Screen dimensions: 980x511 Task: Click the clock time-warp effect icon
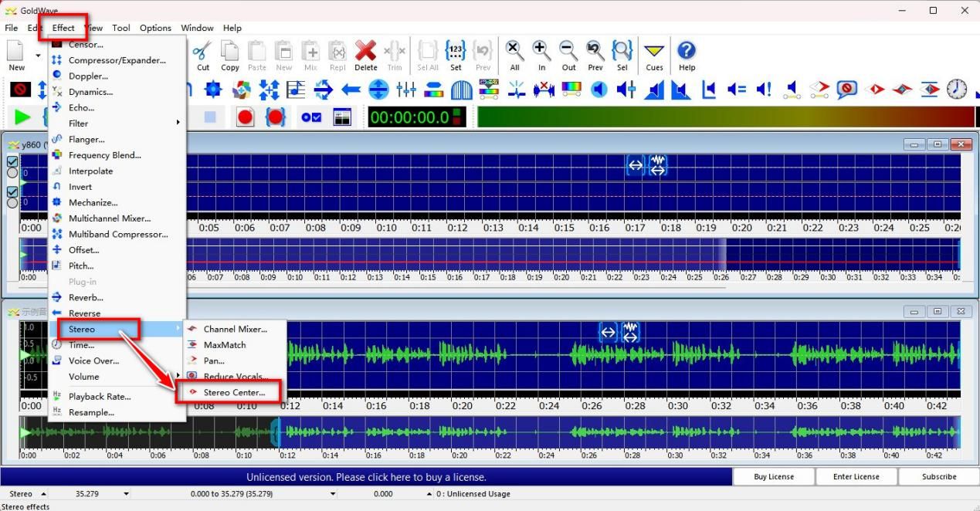(957, 90)
